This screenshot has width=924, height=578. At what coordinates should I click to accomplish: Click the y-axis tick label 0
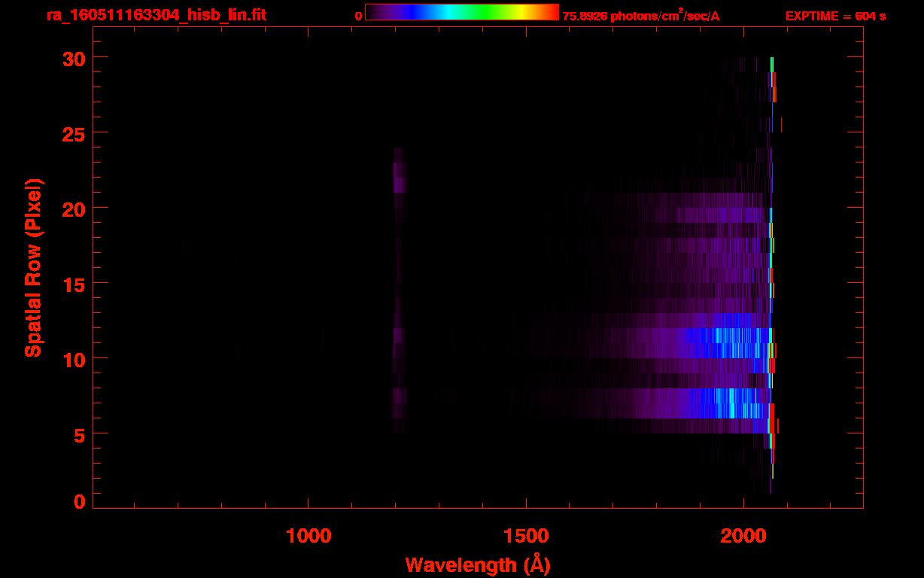point(78,501)
